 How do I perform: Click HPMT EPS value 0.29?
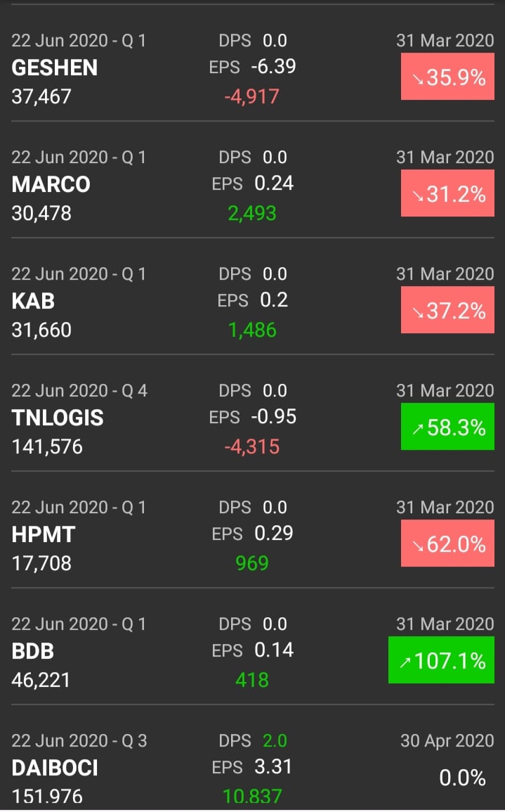tap(274, 534)
